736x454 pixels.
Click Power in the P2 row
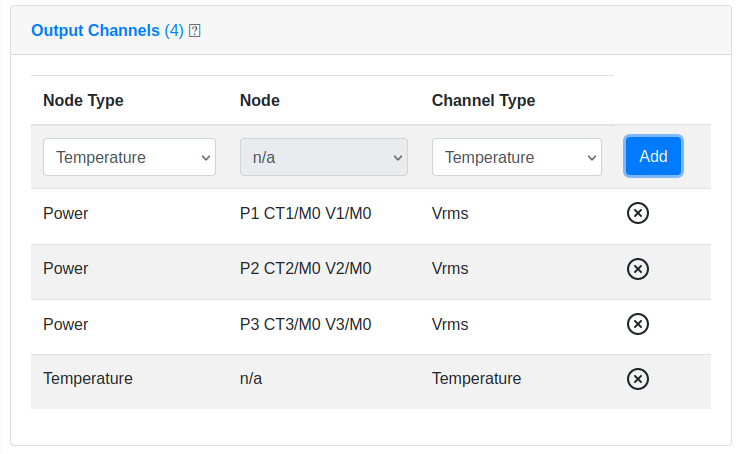pyautogui.click(x=66, y=269)
